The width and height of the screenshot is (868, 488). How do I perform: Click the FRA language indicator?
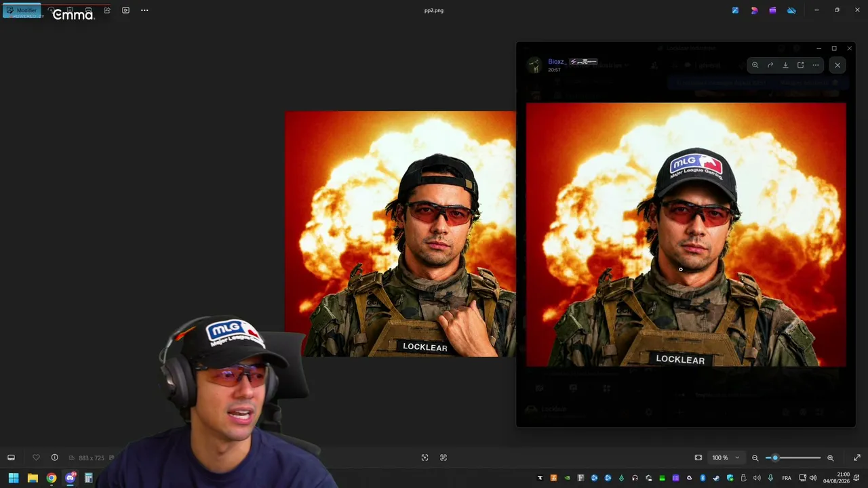click(x=787, y=478)
